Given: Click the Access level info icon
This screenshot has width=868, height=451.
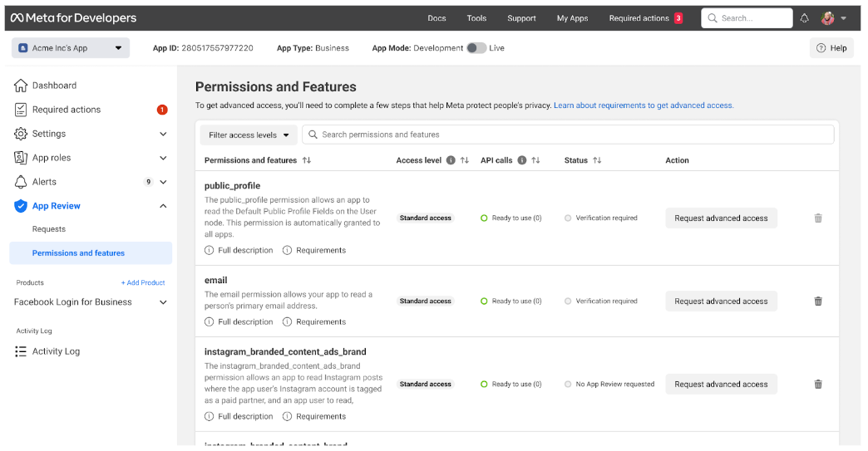Looking at the screenshot, I should [x=451, y=160].
